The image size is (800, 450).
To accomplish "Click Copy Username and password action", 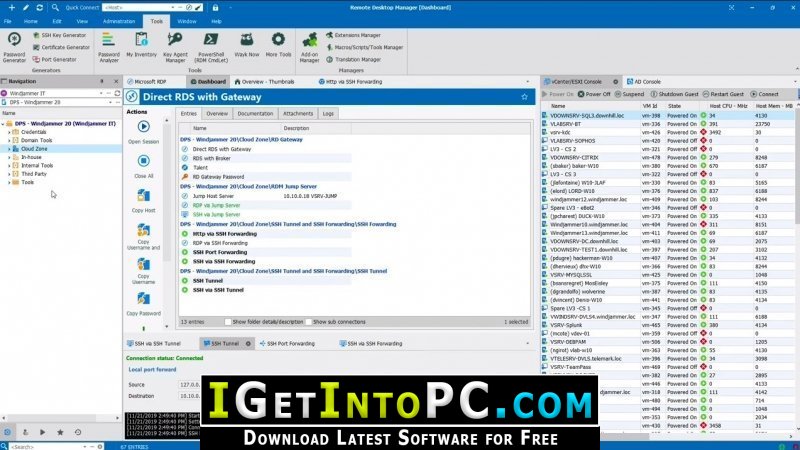I will coord(143,237).
